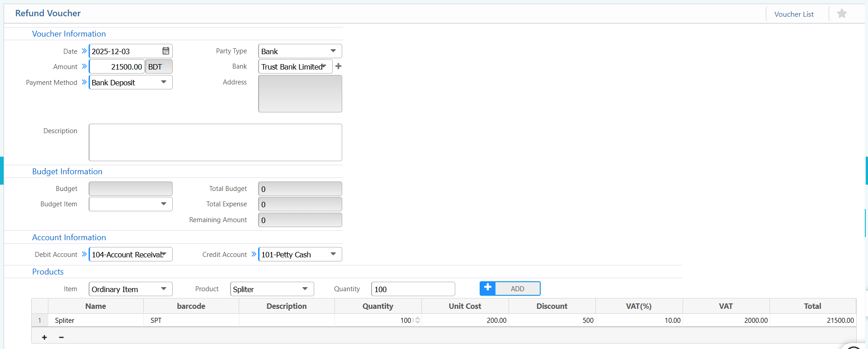The height and width of the screenshot is (349, 868).
Task: Open the Product dropdown showing Spliter
Action: (305, 289)
